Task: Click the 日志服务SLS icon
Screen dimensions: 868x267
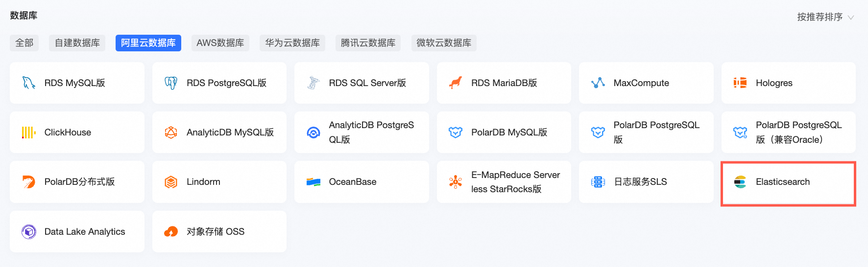Action: click(x=598, y=182)
